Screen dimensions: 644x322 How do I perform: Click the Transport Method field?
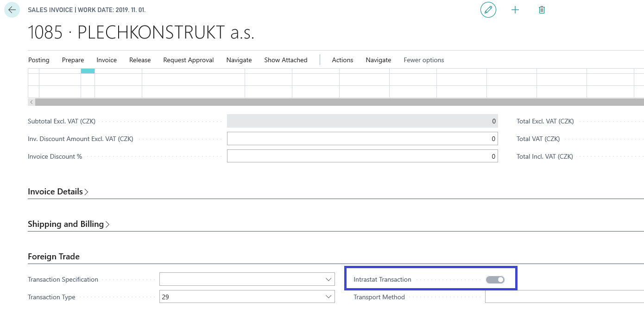coord(564,297)
